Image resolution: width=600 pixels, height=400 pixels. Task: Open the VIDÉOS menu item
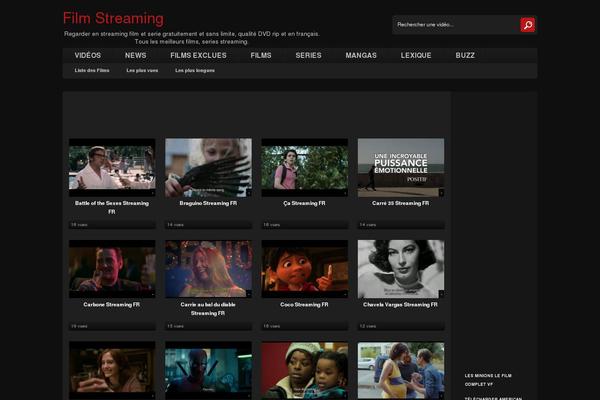click(88, 56)
